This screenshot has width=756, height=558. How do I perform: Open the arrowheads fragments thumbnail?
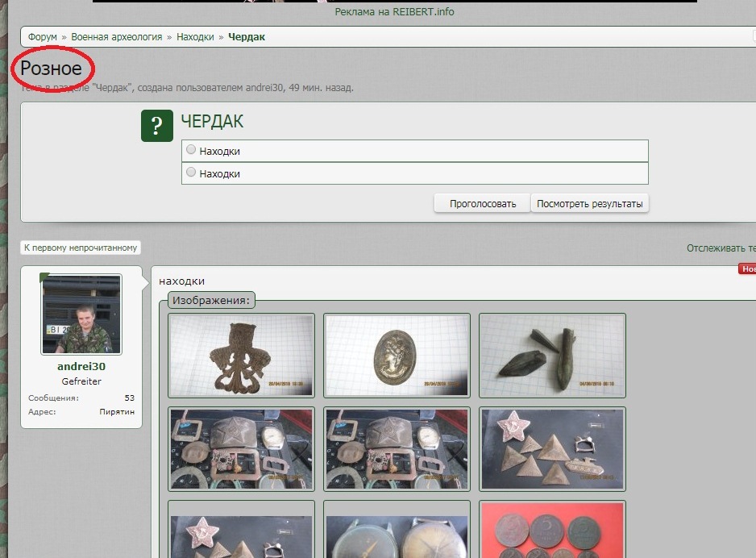(551, 356)
